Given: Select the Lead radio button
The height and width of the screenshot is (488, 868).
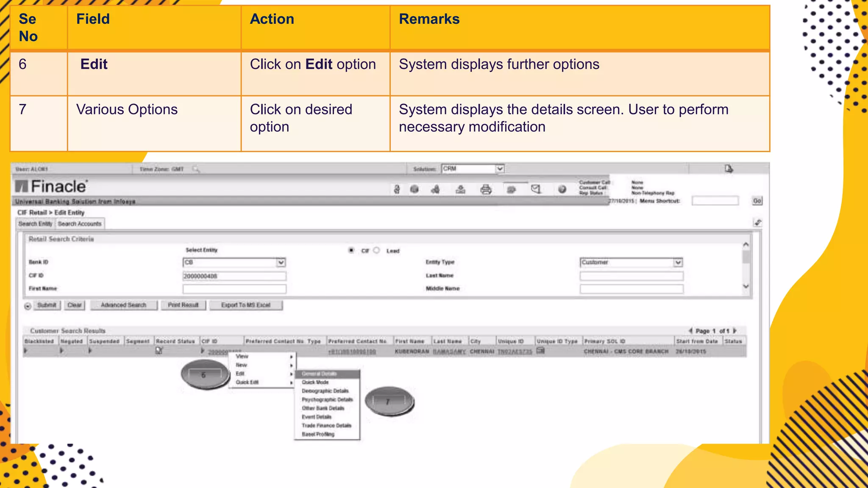Looking at the screenshot, I should [376, 250].
